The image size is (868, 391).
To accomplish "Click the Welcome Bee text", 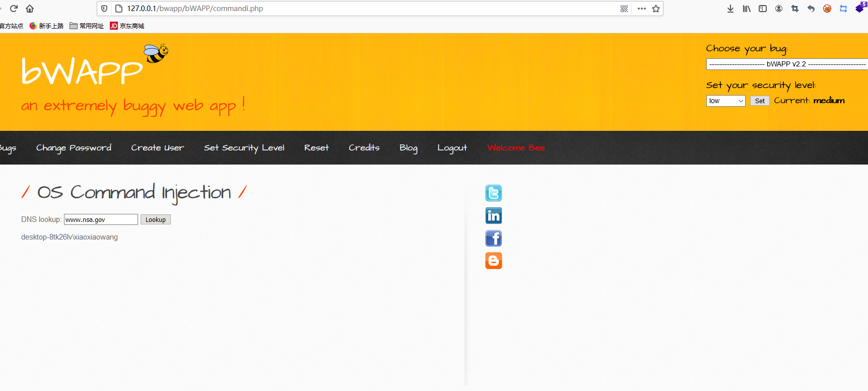I will coord(516,148).
